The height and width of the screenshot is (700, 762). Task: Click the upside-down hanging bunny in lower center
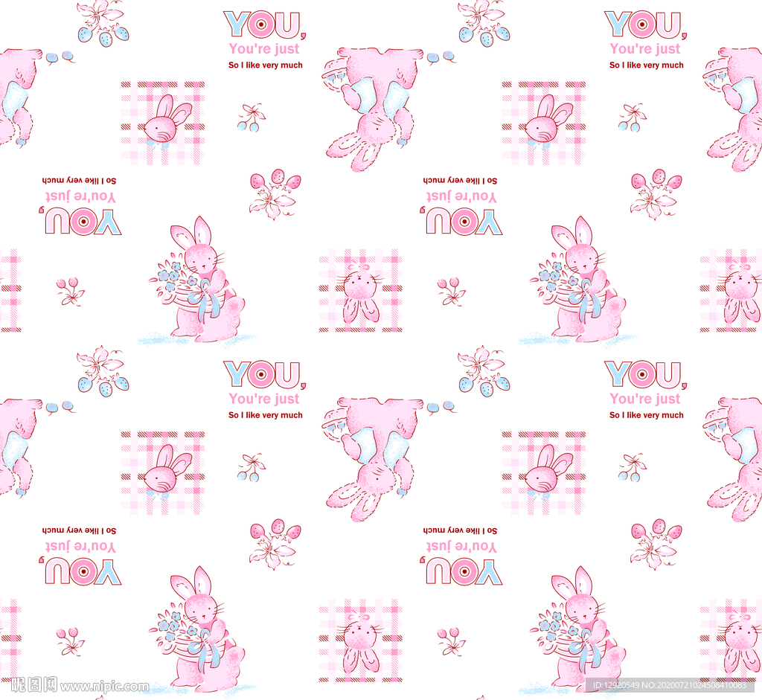(371, 455)
